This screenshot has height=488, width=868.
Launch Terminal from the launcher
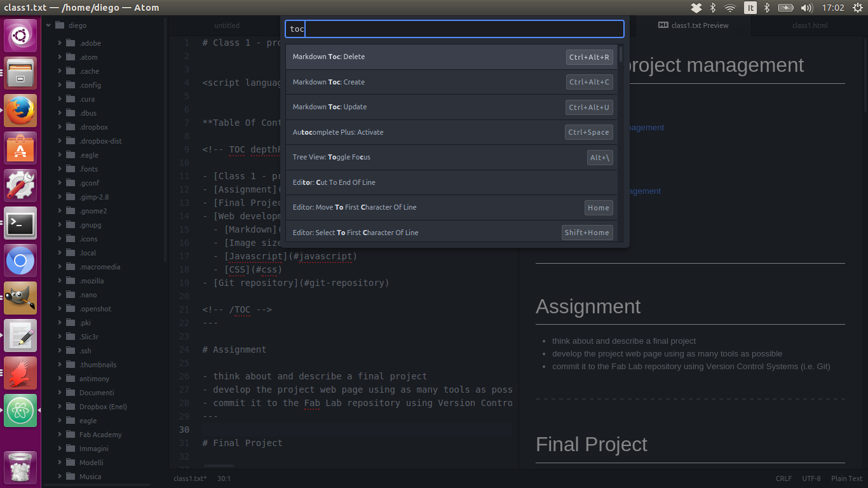[x=21, y=223]
